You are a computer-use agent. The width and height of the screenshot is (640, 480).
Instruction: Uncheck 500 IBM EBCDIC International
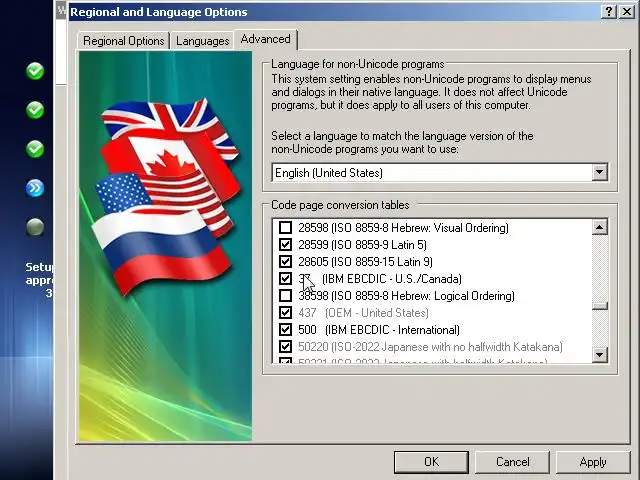[285, 329]
